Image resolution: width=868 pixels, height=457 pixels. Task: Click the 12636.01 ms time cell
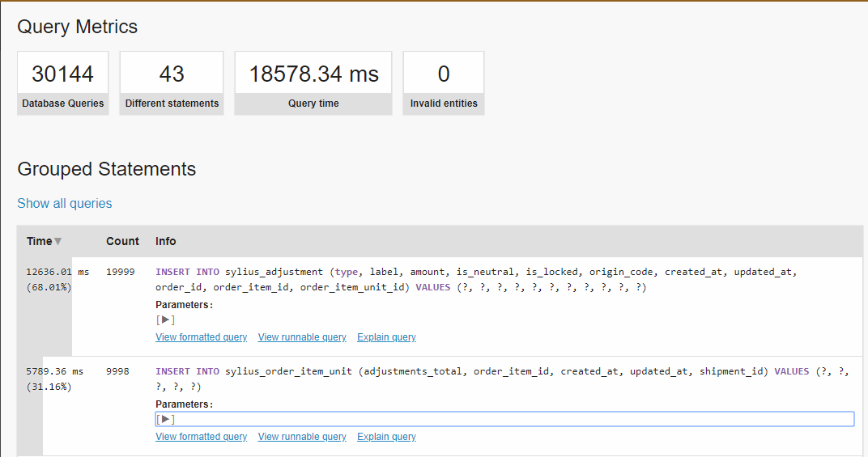pyautogui.click(x=57, y=272)
